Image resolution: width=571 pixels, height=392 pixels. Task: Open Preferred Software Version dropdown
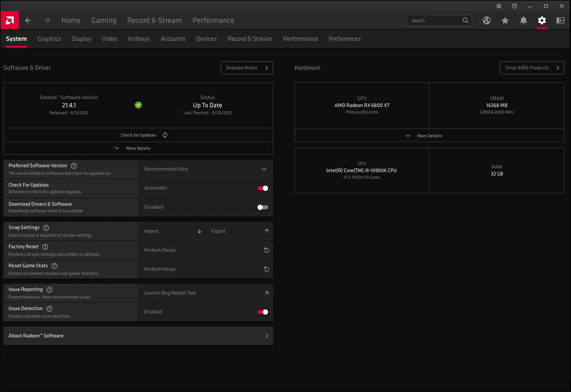click(206, 169)
